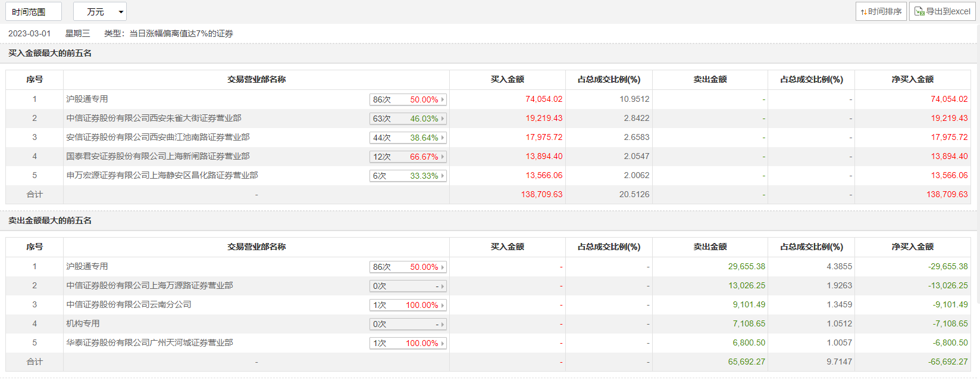Open 国泰君安上海新闸路证券营业部 branch link
This screenshot has width=980, height=380.
158,157
